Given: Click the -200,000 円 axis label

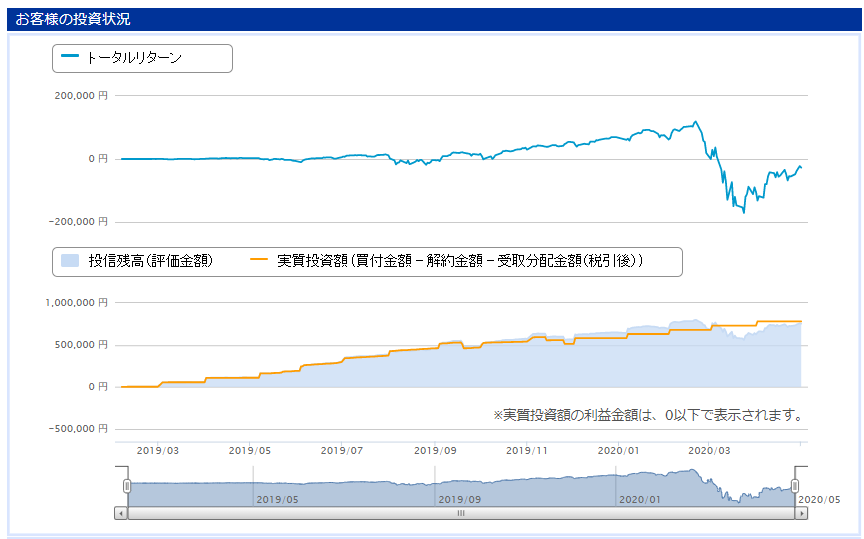Looking at the screenshot, I should tap(78, 222).
